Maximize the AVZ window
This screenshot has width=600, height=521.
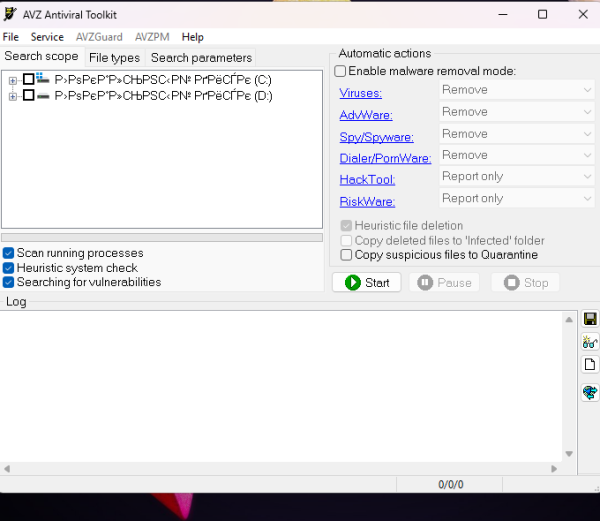542,15
